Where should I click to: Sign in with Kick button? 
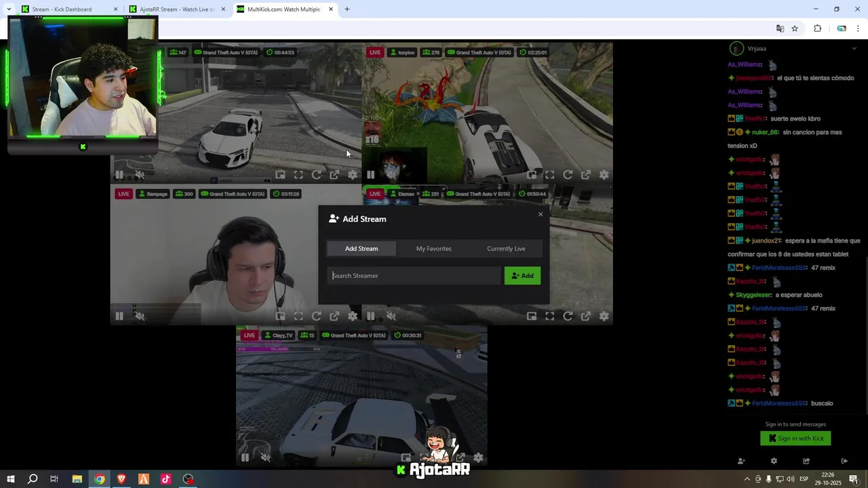tap(795, 439)
